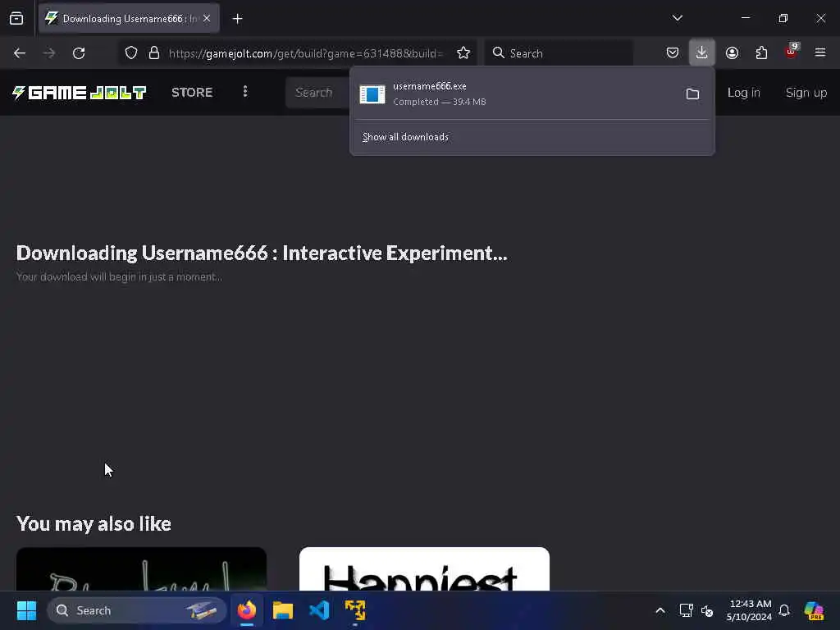This screenshot has width=840, height=630.
Task: Open the Extensions puzzle icon
Action: click(761, 52)
